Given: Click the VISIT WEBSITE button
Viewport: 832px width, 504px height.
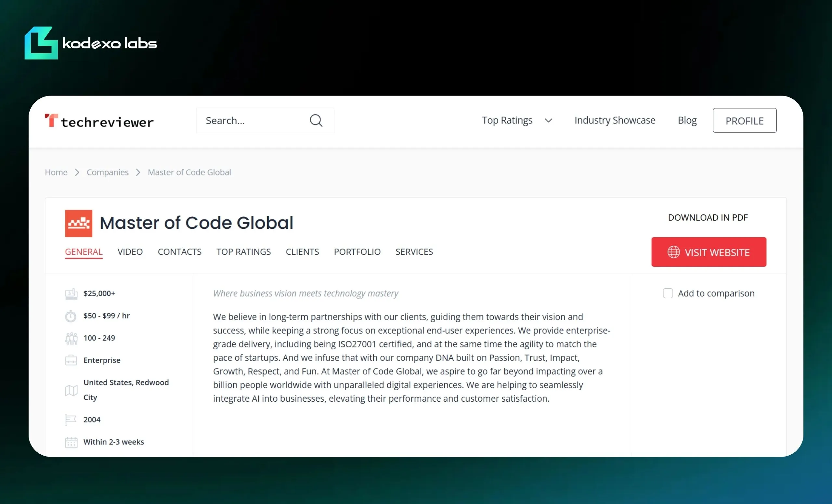Looking at the screenshot, I should [x=708, y=252].
